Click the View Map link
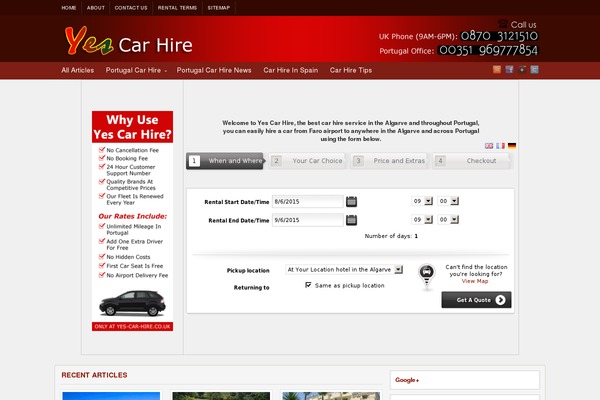Screen dimensions: 600x400 [475, 281]
